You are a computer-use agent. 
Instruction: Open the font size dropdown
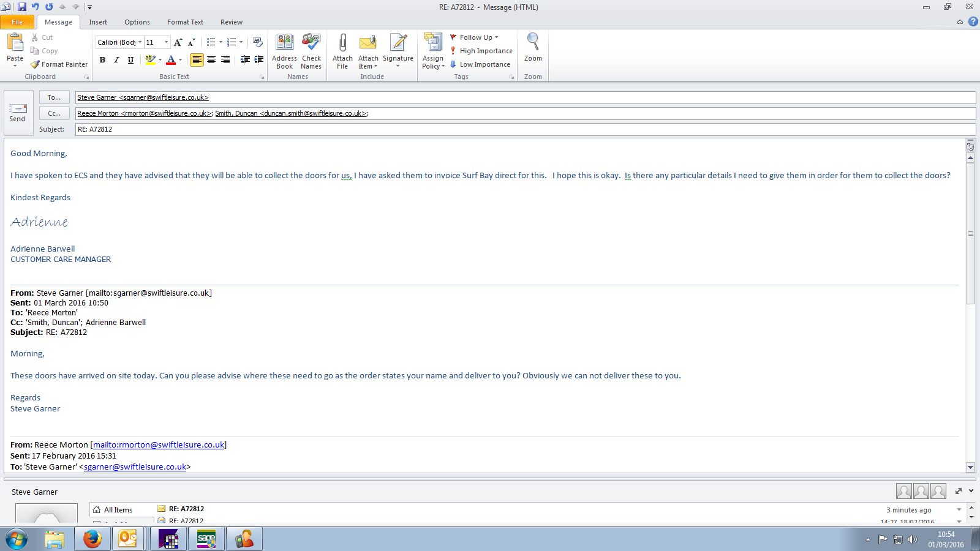pos(166,42)
